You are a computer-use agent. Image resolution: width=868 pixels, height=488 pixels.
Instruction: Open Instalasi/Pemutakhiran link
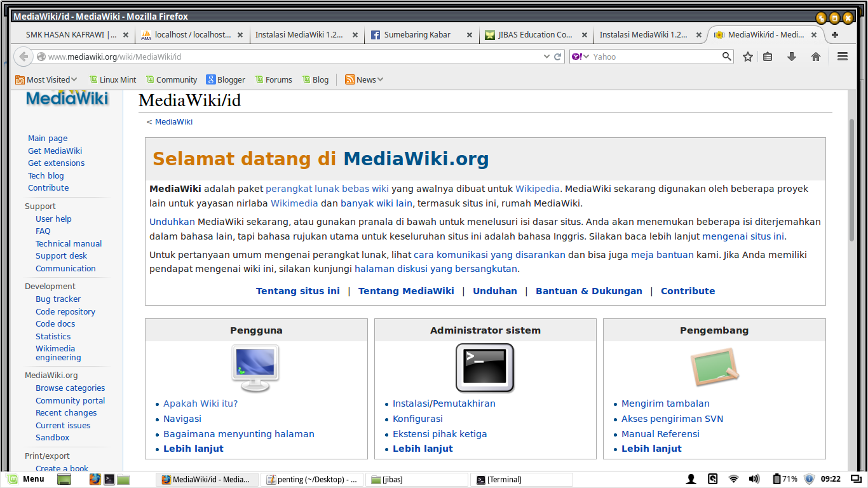pyautogui.click(x=444, y=403)
